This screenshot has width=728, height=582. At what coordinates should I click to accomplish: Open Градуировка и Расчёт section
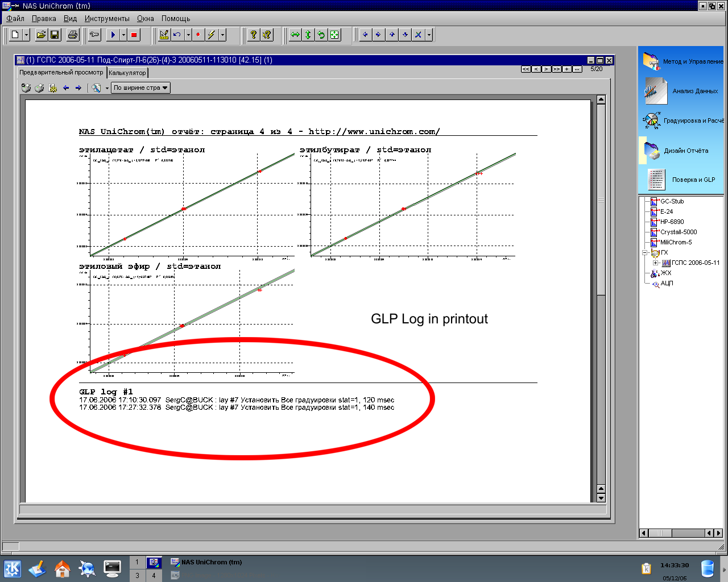(682, 120)
